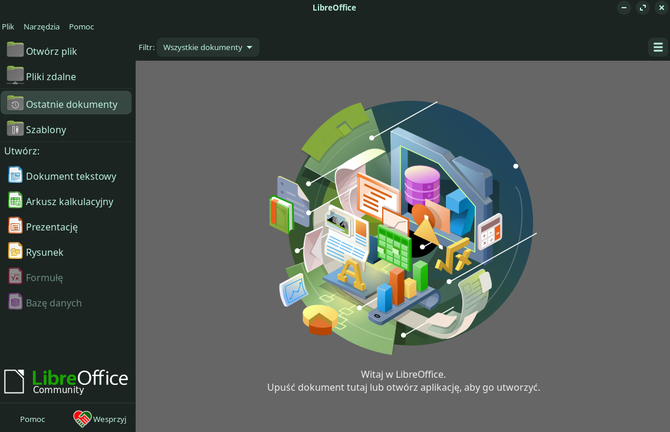Click the Otwórz plik label

[51, 51]
